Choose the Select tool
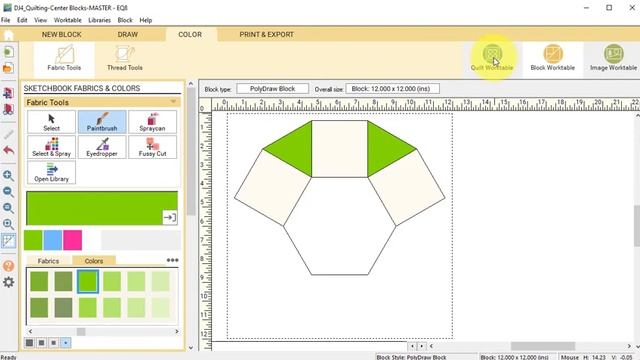 pyautogui.click(x=51, y=122)
